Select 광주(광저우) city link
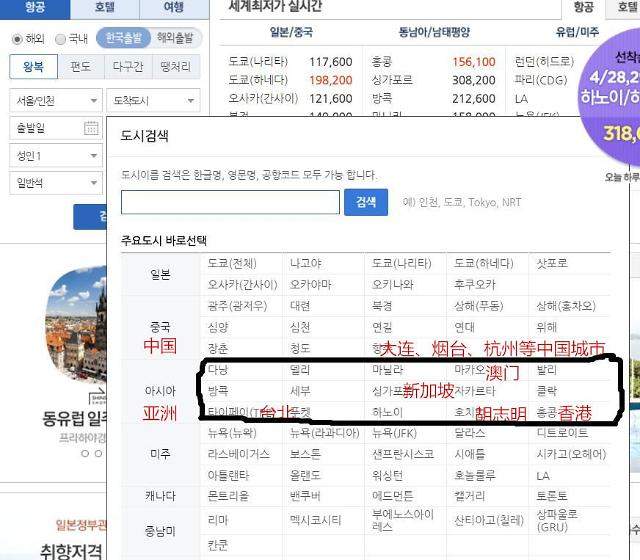Screen dimensions: 640x560 pos(237,306)
